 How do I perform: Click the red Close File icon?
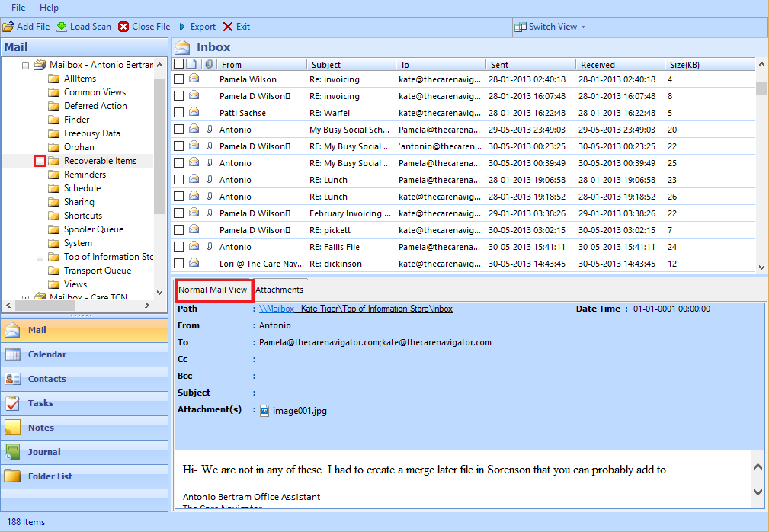pyautogui.click(x=123, y=27)
